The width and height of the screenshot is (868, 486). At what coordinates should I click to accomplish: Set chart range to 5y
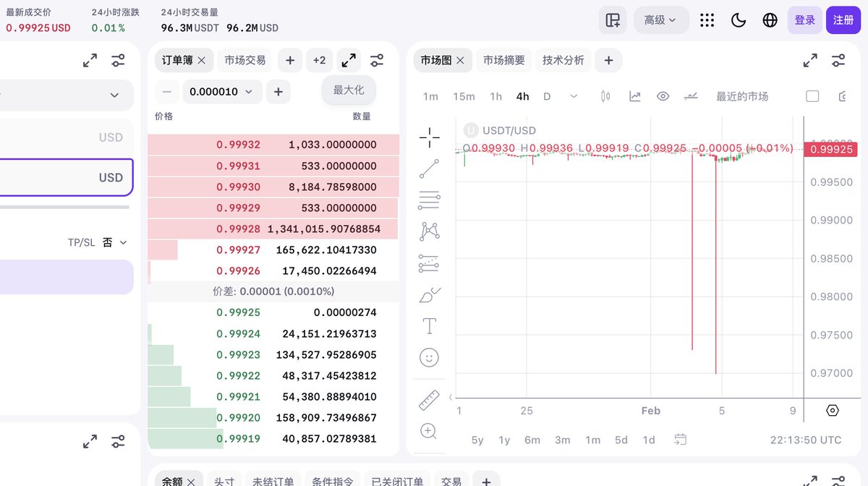tap(477, 440)
